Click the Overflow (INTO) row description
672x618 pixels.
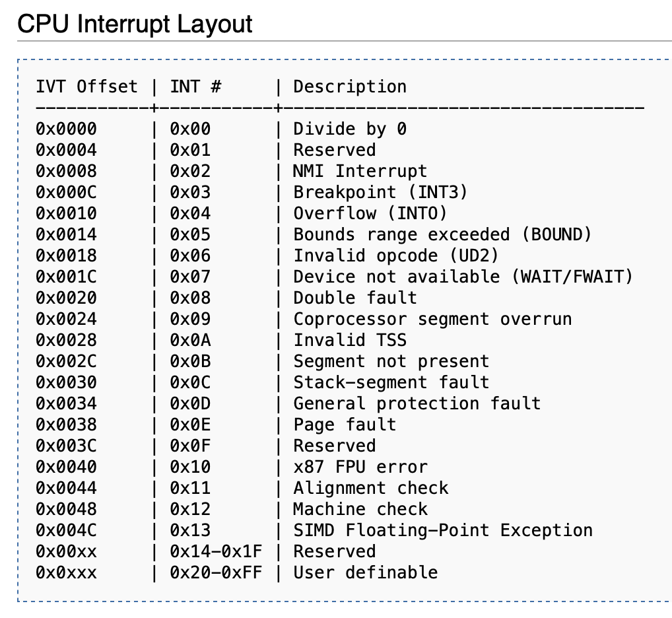pos(370,213)
